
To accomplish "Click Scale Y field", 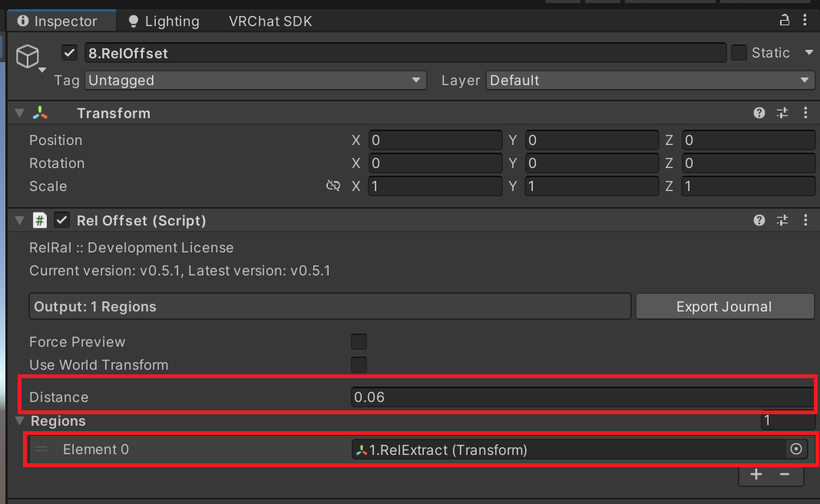I will 591,186.
